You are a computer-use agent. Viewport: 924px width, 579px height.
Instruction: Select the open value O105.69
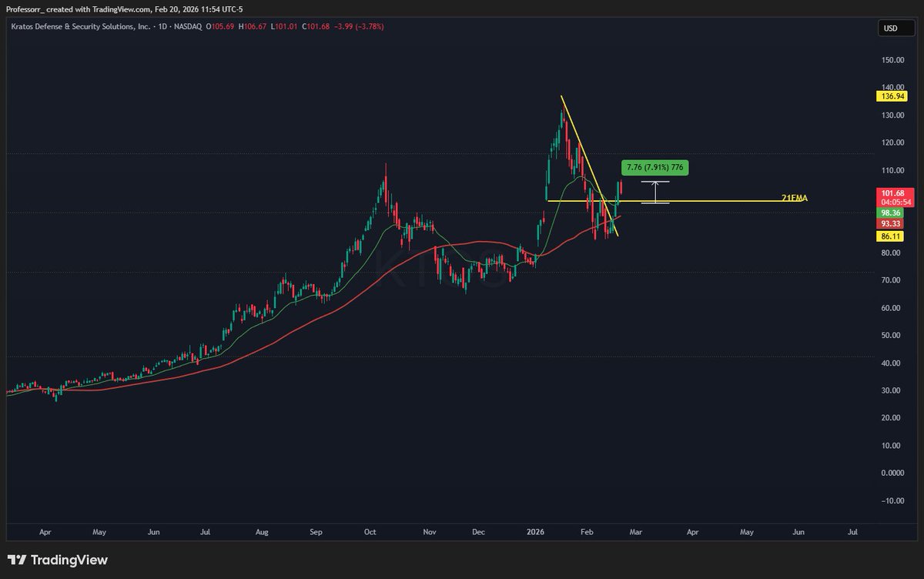[220, 26]
